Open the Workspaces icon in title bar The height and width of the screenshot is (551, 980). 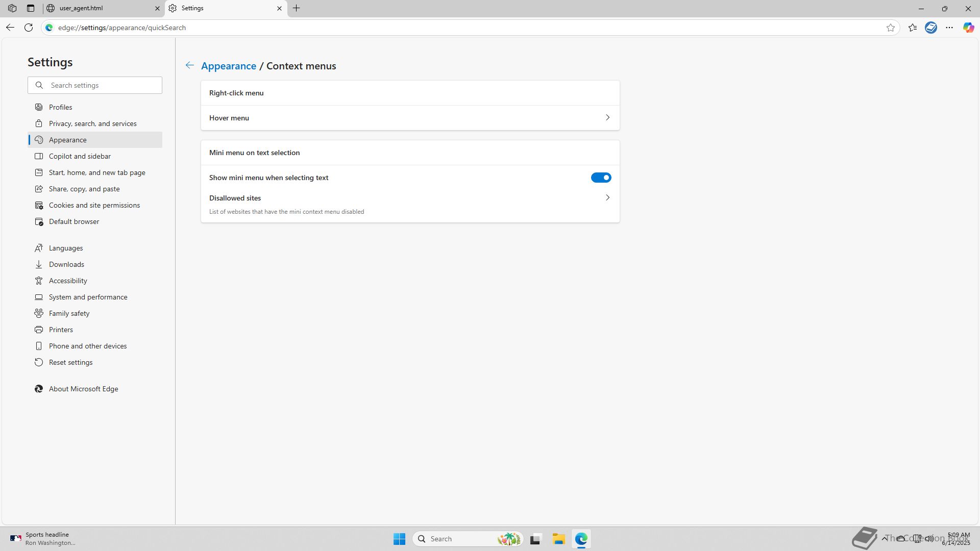pyautogui.click(x=12, y=8)
